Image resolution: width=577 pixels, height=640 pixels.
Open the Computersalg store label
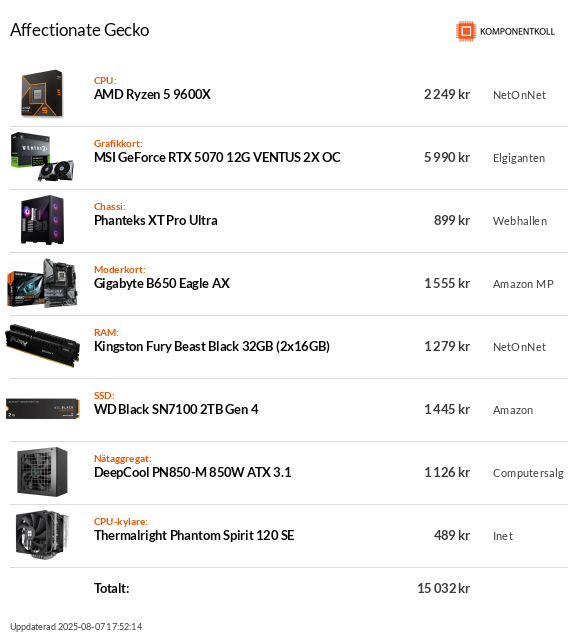(528, 473)
